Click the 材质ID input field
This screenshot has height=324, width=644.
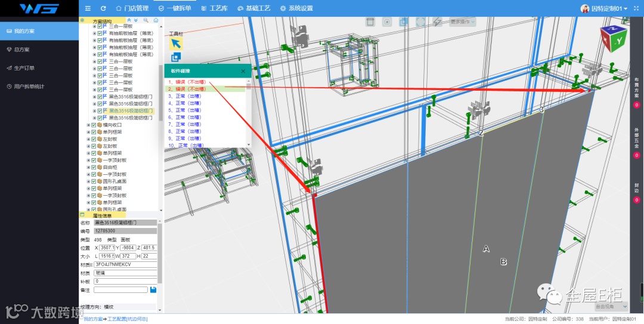125,264
